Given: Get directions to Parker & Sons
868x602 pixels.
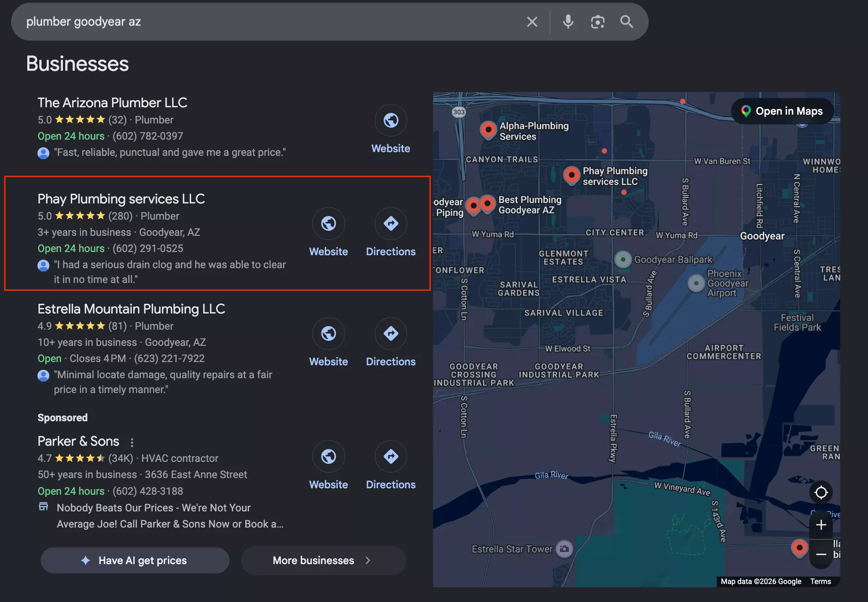Looking at the screenshot, I should point(391,456).
